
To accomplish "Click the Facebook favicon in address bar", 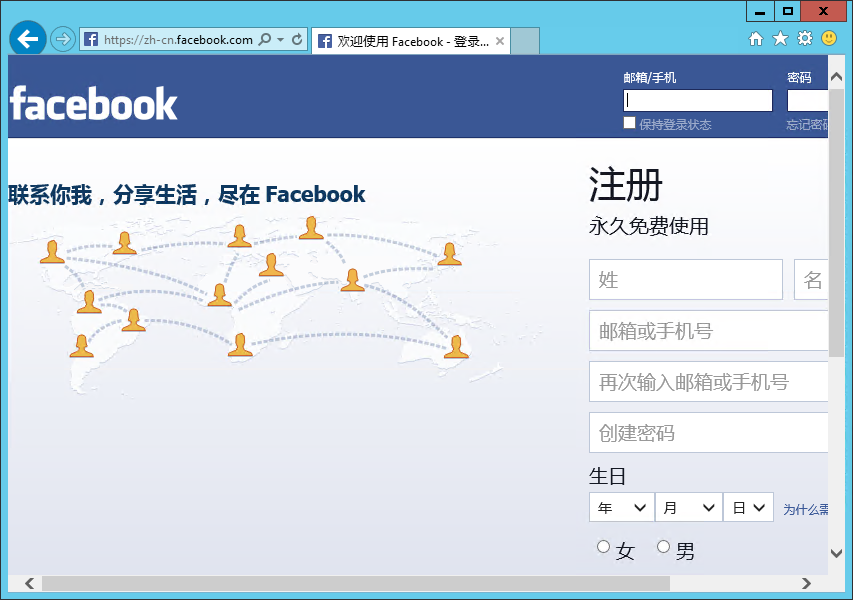I will [91, 39].
